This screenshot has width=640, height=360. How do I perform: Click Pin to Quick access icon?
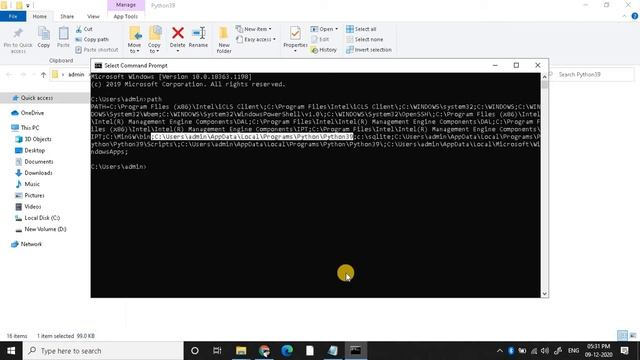click(18, 33)
